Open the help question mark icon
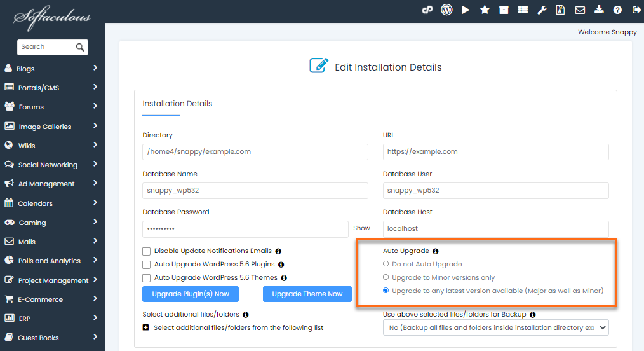Viewport: 644px width, 351px height. (x=617, y=10)
